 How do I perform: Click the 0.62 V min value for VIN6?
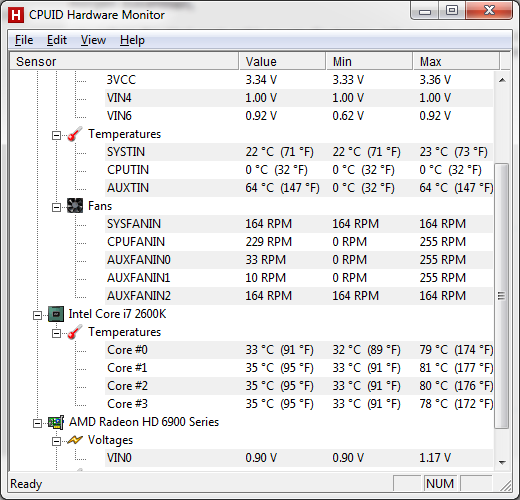point(348,116)
